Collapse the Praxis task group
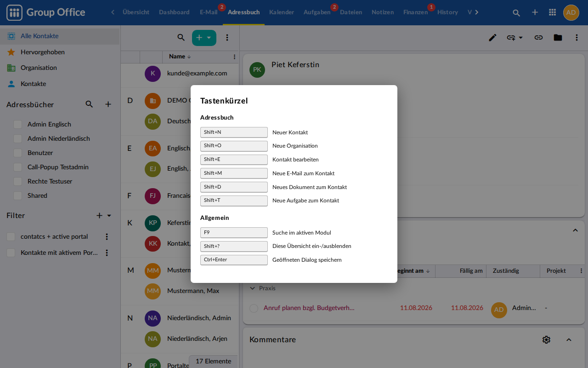This screenshot has height=368, width=588. coord(252,288)
